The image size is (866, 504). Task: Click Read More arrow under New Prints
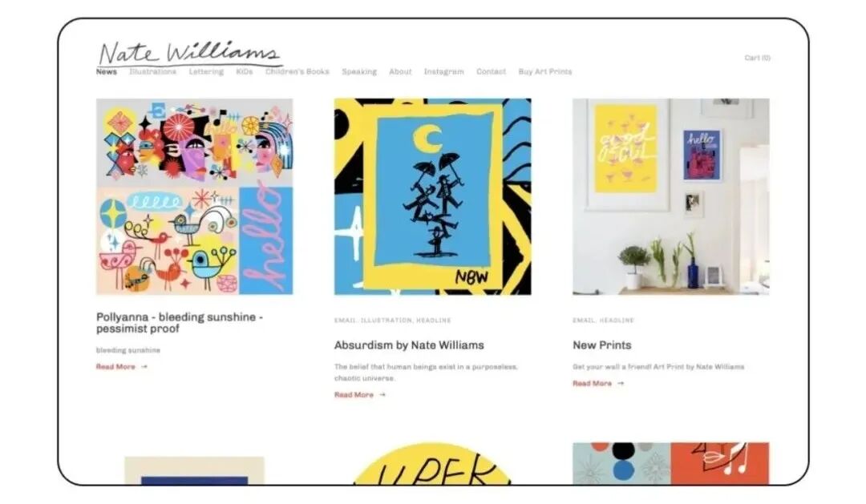click(x=598, y=383)
